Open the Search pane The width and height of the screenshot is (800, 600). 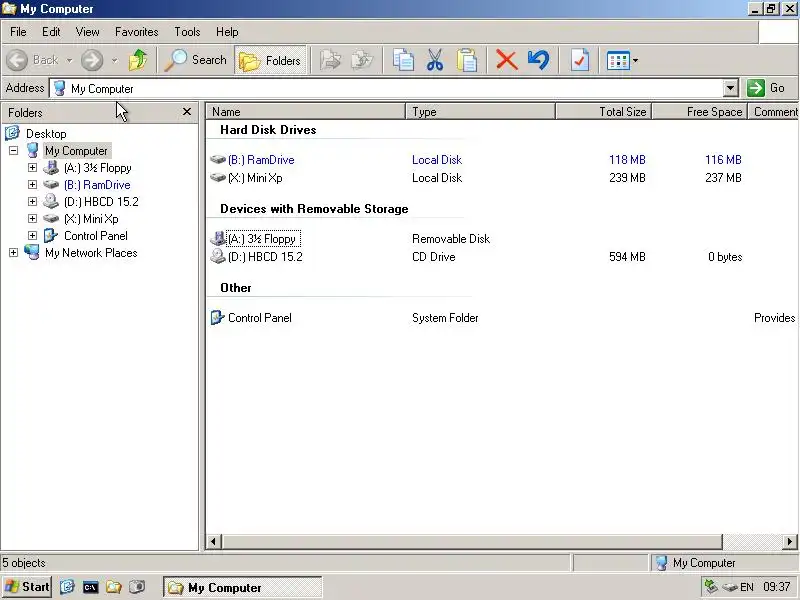coord(195,60)
